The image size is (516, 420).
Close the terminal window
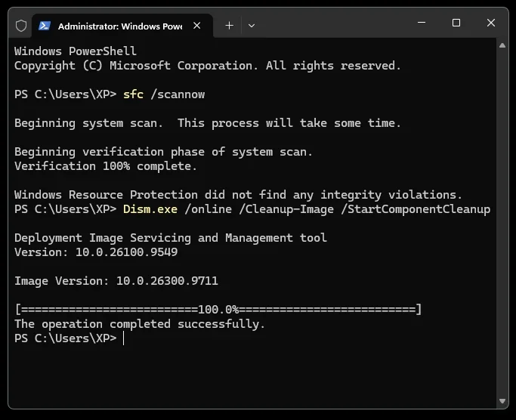tap(491, 23)
